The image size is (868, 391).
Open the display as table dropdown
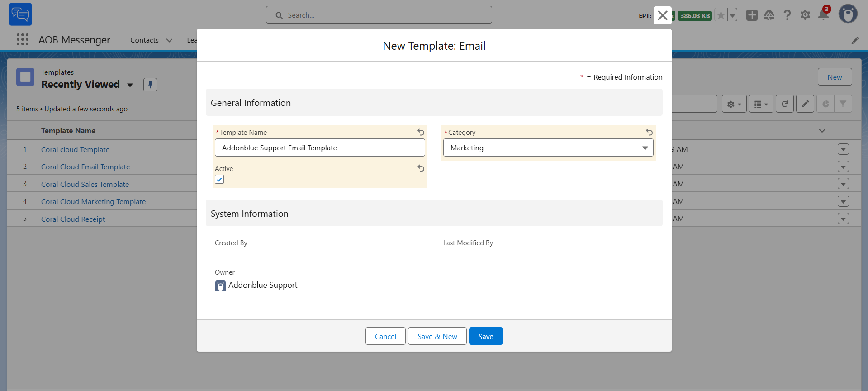pos(761,104)
